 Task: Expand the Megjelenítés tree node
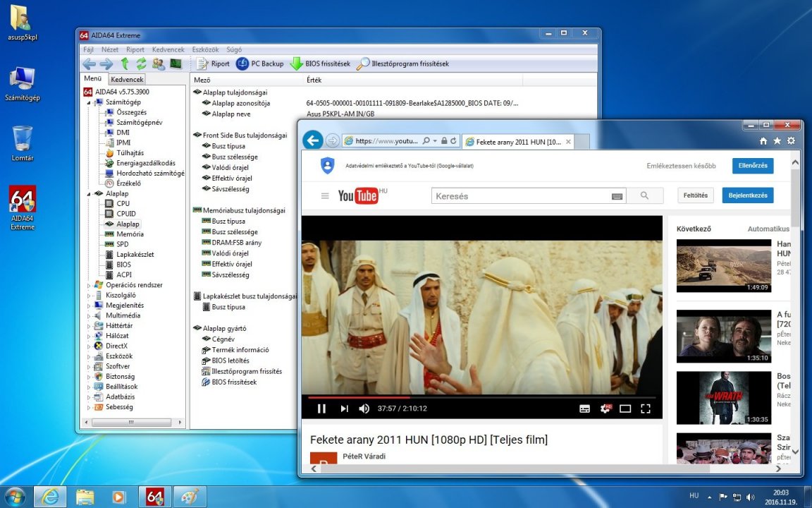89,306
